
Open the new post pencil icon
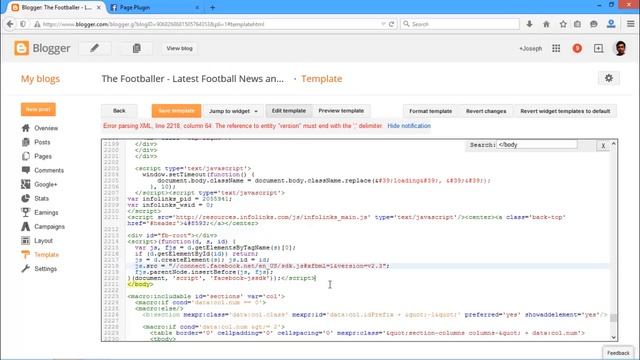95,48
